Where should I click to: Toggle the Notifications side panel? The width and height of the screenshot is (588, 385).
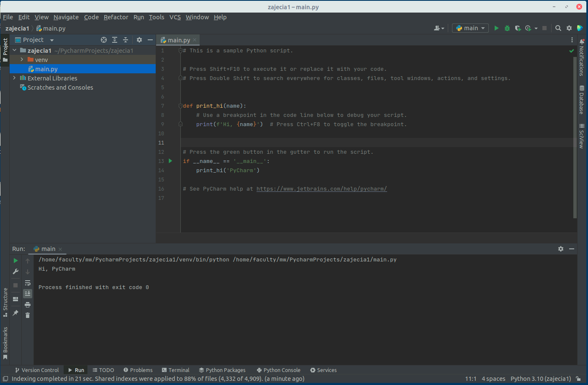582,57
